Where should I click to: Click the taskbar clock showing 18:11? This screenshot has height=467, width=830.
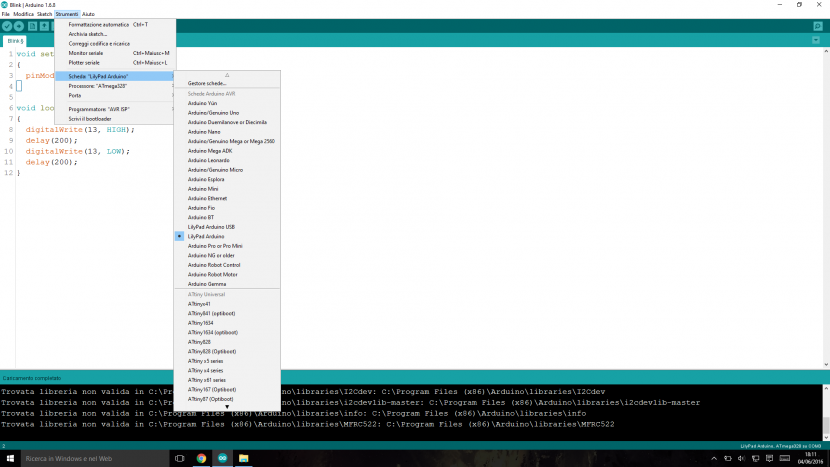coord(810,459)
